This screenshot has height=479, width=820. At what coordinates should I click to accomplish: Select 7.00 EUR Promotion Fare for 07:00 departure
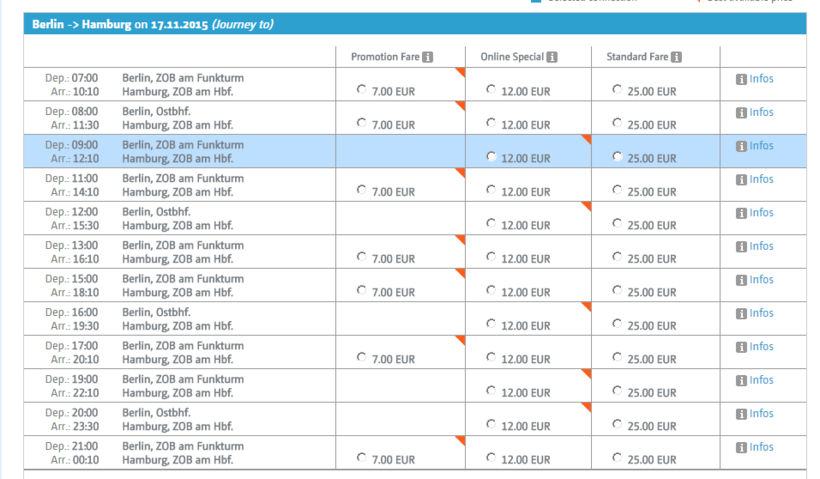point(362,90)
